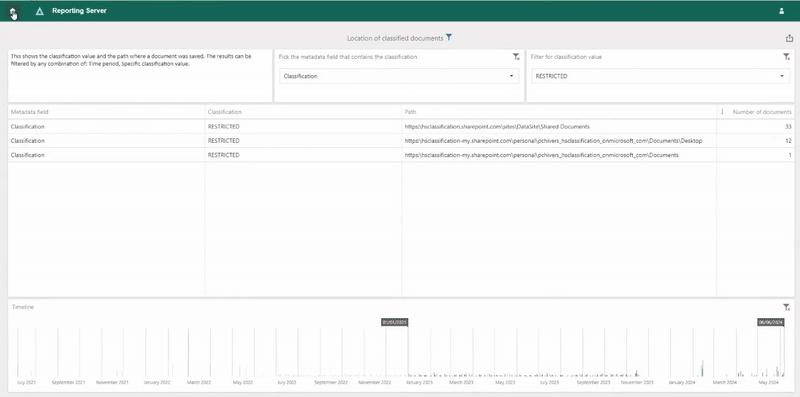Open the user account icon
This screenshot has height=397, width=800.
point(781,11)
